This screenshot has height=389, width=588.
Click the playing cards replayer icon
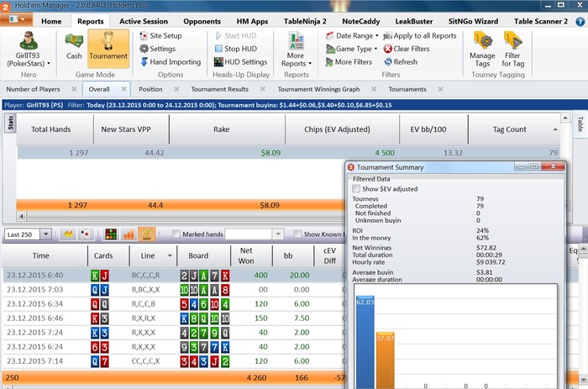(x=85, y=234)
